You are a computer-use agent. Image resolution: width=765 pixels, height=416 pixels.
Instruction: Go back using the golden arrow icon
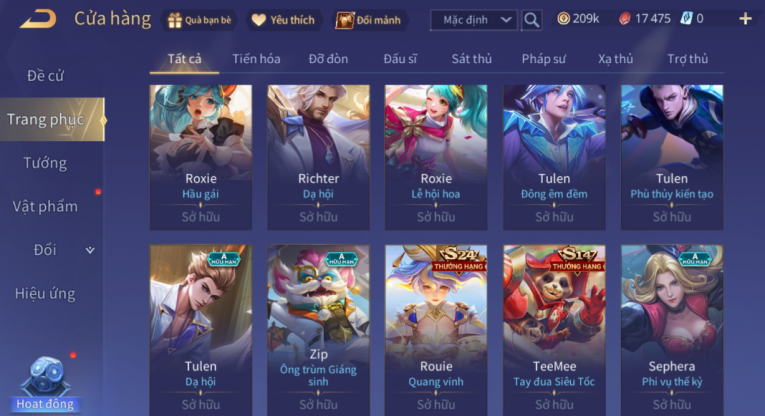[38, 19]
